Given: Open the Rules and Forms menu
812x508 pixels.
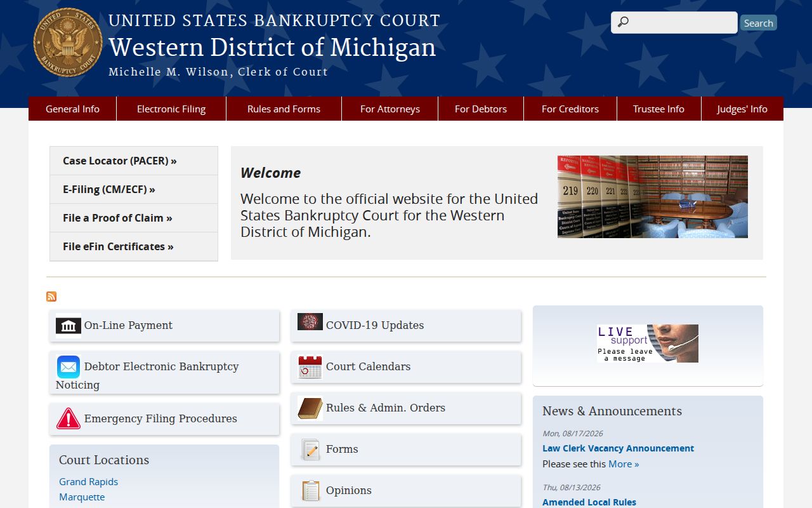Looking at the screenshot, I should coord(284,109).
